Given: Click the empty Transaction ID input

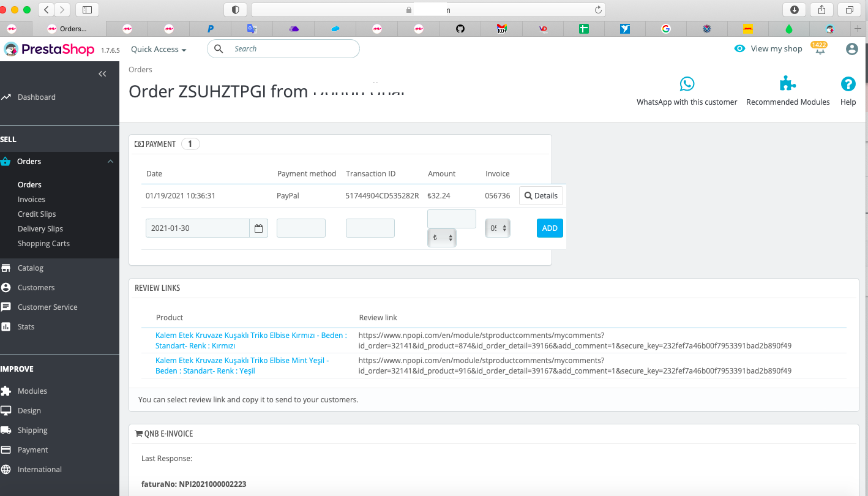Looking at the screenshot, I should coord(370,228).
